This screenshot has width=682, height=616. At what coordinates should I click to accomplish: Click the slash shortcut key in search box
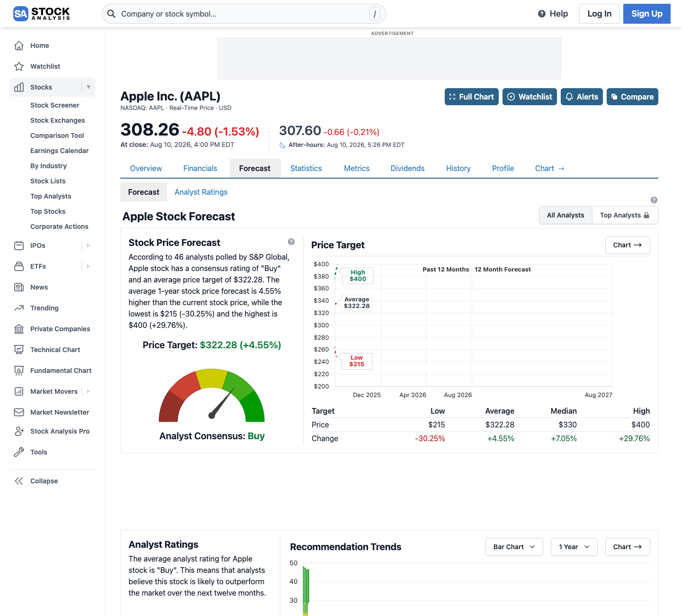pyautogui.click(x=375, y=14)
